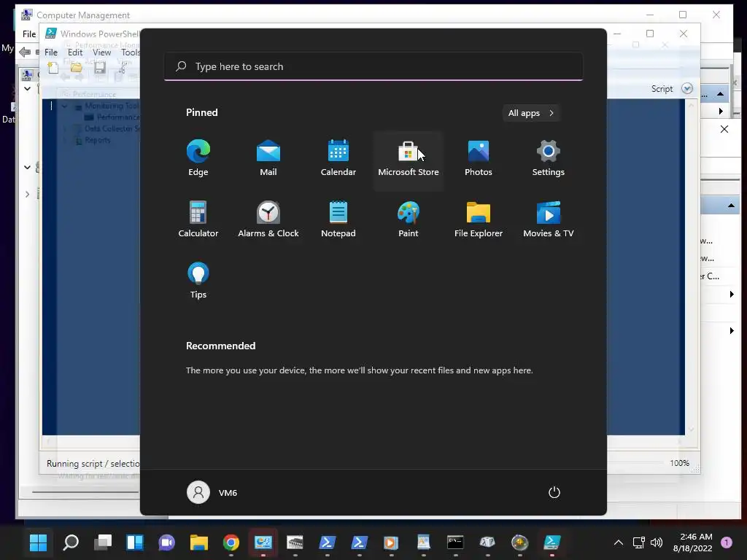
Task: Open File Explorer on the taskbar
Action: tap(198, 542)
